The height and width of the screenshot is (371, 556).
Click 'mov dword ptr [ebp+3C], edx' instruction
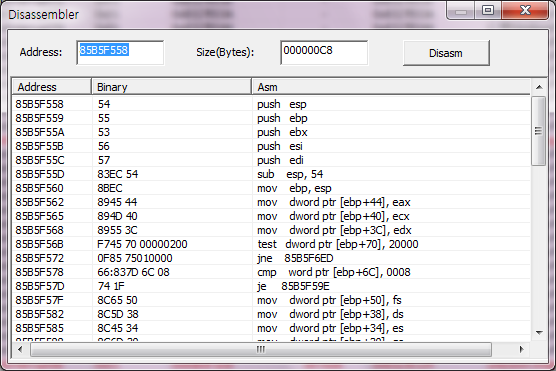click(334, 230)
